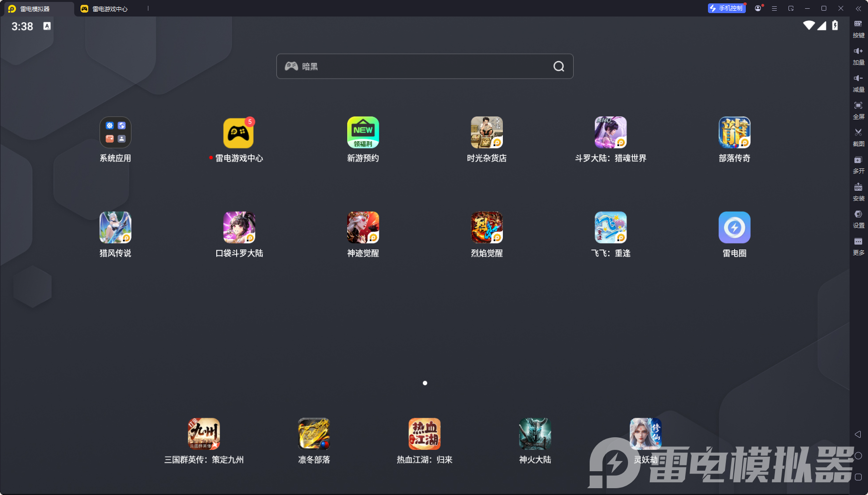Open the 猎风传说 game
The image size is (868, 495).
(x=115, y=228)
